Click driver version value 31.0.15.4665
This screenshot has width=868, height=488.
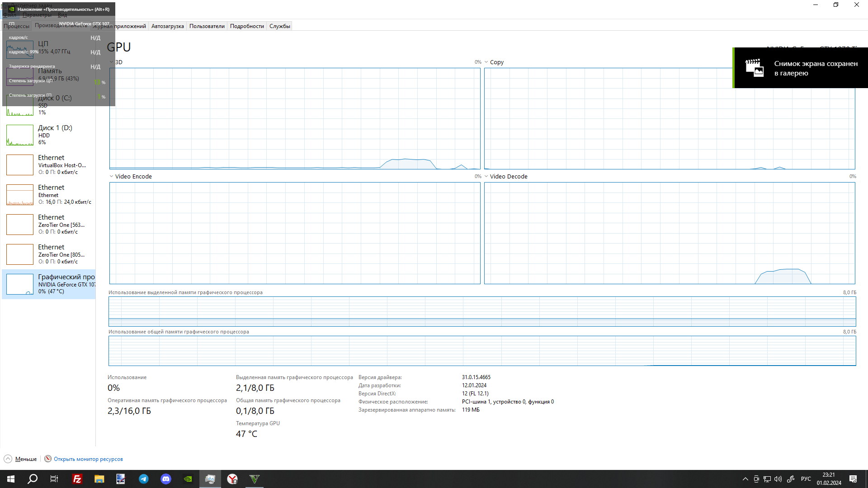click(x=476, y=377)
